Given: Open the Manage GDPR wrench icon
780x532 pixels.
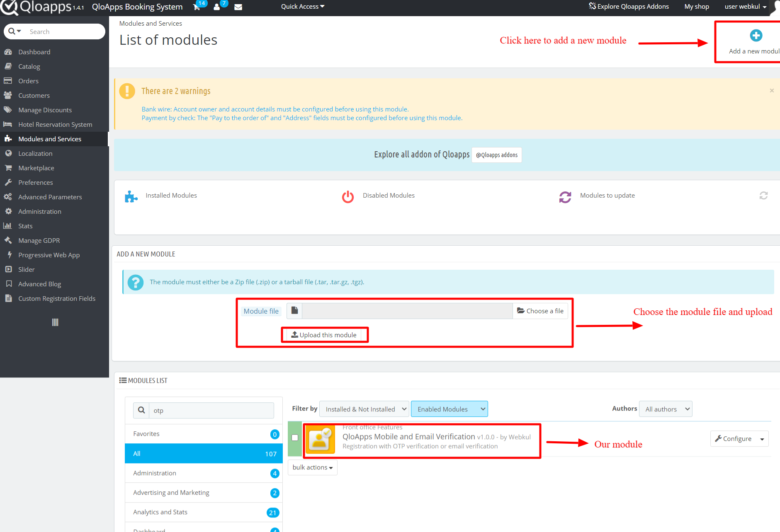Looking at the screenshot, I should coord(8,240).
